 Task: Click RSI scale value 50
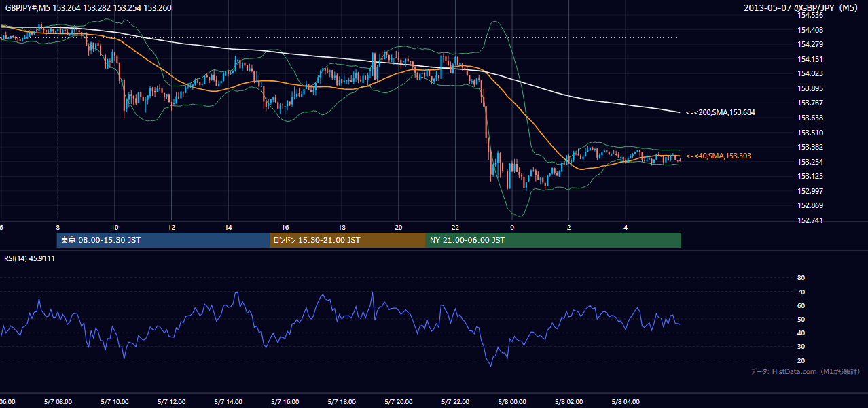click(801, 319)
